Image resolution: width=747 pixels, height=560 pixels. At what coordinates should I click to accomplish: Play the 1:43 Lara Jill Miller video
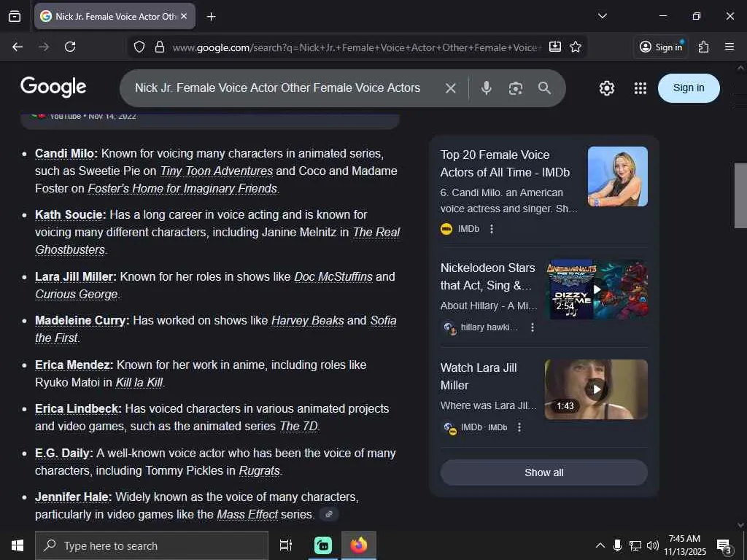(x=596, y=389)
